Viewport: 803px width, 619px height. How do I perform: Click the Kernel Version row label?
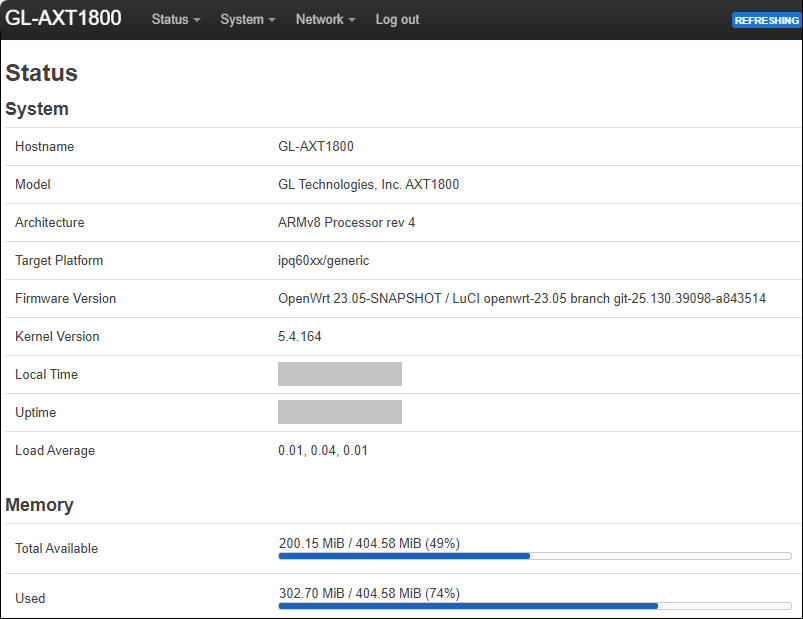pos(57,336)
